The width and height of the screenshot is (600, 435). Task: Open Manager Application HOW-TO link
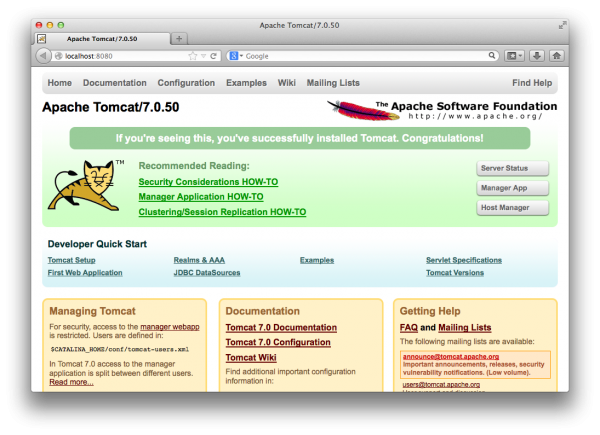pos(201,197)
